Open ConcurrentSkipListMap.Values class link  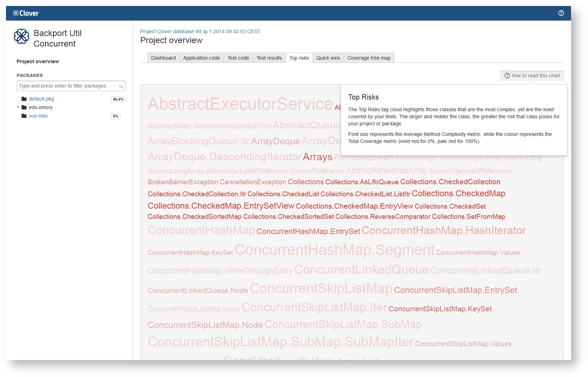coord(463,344)
